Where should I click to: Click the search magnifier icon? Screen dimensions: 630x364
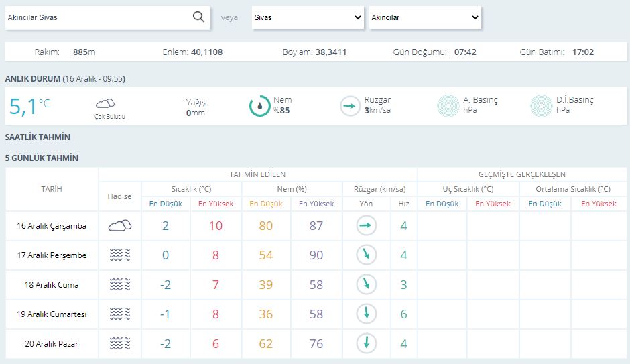198,17
